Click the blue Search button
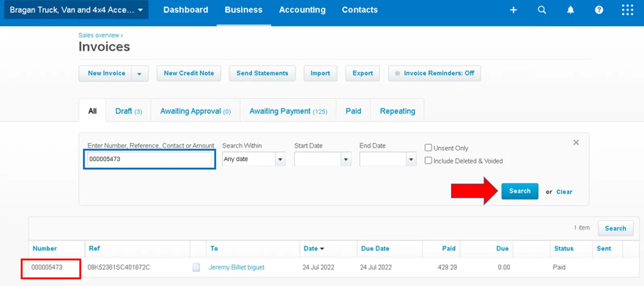This screenshot has width=644, height=286. coord(520,191)
